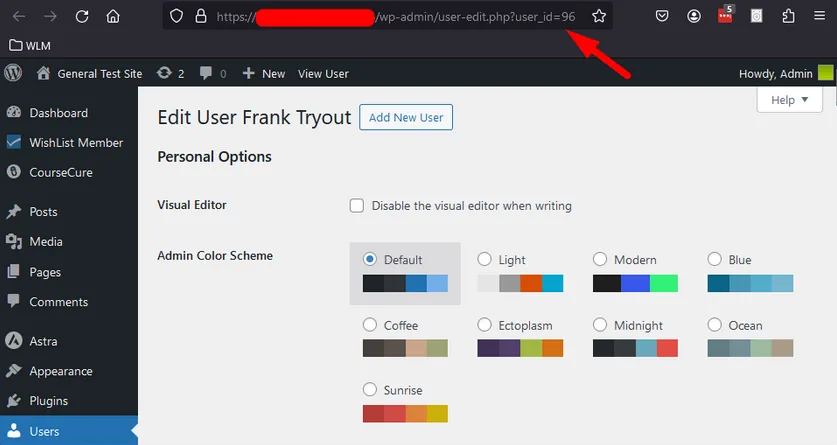
Task: Click the CourseCure sidebar icon
Action: (14, 172)
